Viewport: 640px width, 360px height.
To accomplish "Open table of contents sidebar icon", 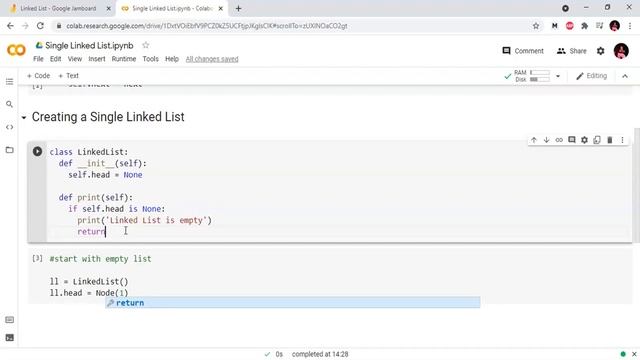I will [x=9, y=82].
